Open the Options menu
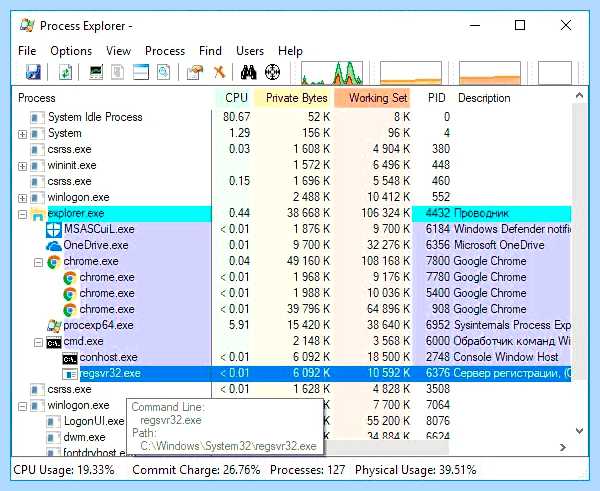The image size is (600, 491). [71, 51]
